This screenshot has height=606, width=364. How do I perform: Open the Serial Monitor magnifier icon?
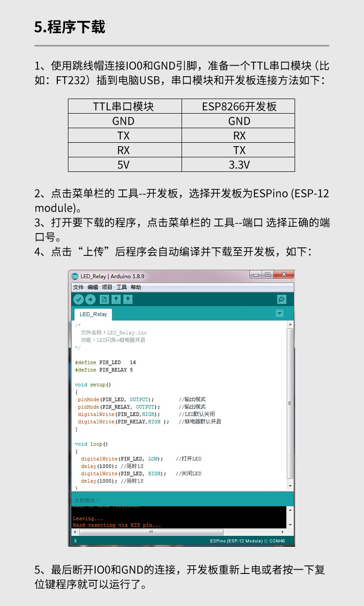click(281, 300)
